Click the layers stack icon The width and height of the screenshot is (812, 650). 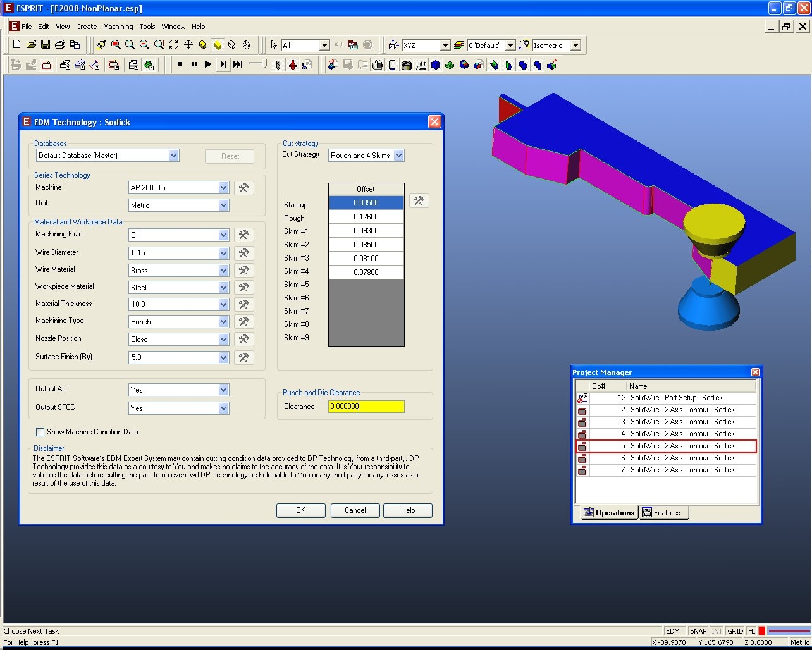click(459, 45)
